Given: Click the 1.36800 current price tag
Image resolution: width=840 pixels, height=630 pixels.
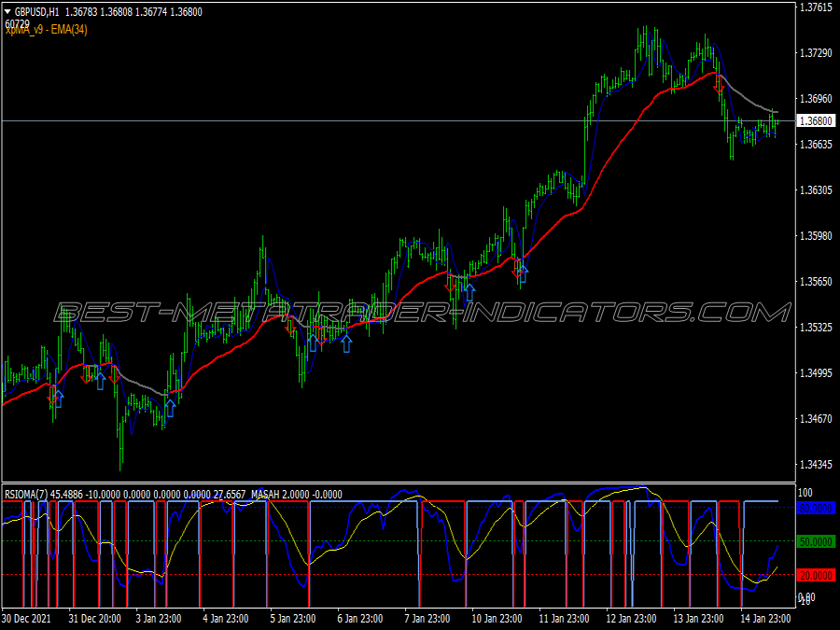Looking at the screenshot, I should pos(816,121).
